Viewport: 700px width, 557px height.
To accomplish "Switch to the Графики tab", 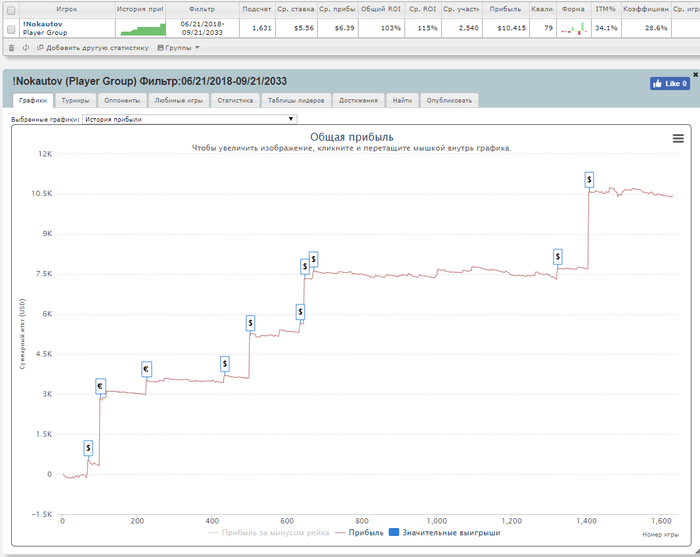I will pos(33,100).
